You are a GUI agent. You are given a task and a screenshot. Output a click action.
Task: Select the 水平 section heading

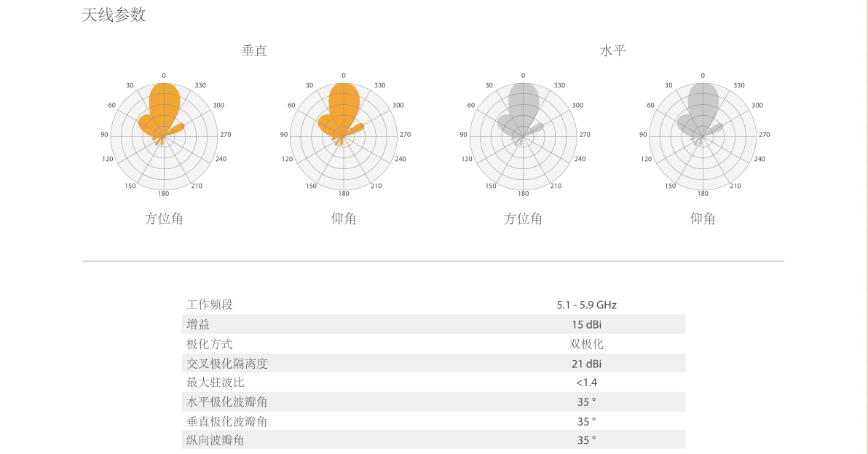click(x=612, y=51)
